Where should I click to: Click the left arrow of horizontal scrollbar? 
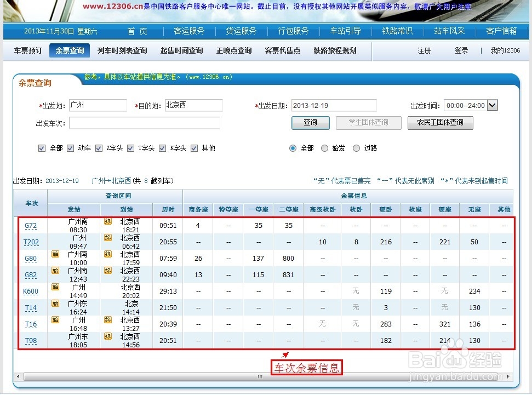tap(18, 376)
